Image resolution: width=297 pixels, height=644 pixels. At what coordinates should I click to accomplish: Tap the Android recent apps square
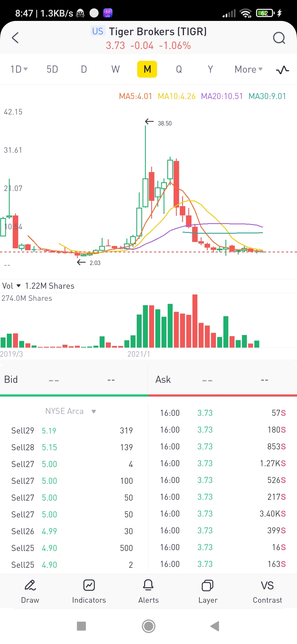pos(81,626)
